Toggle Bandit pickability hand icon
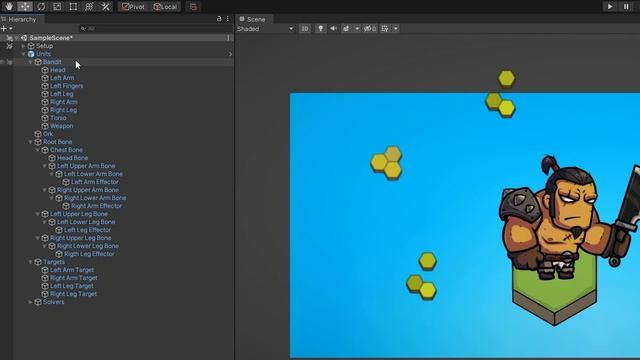Screen dimensions: 640x360 [9, 62]
